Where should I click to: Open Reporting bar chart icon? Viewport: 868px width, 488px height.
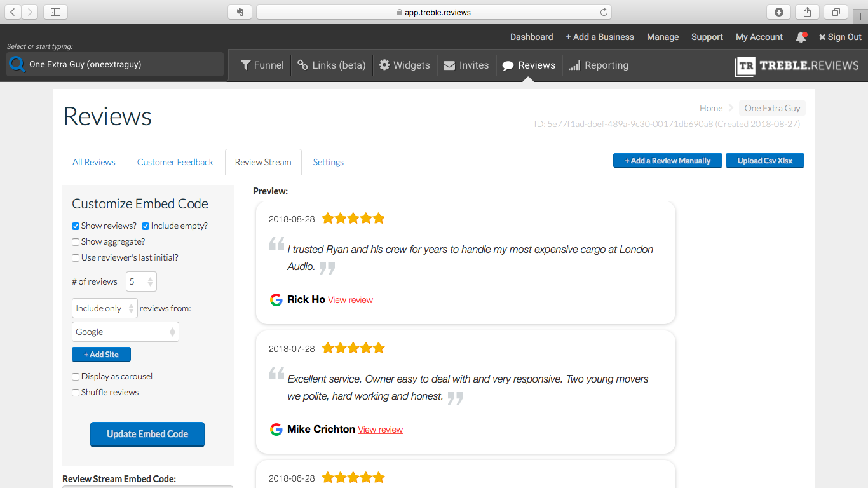point(574,65)
